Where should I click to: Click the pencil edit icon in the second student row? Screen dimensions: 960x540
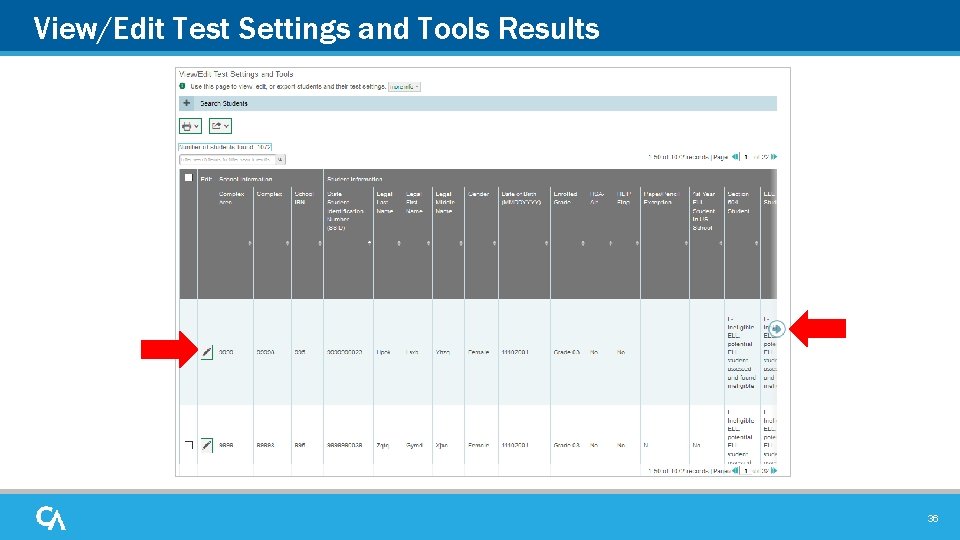(x=207, y=445)
